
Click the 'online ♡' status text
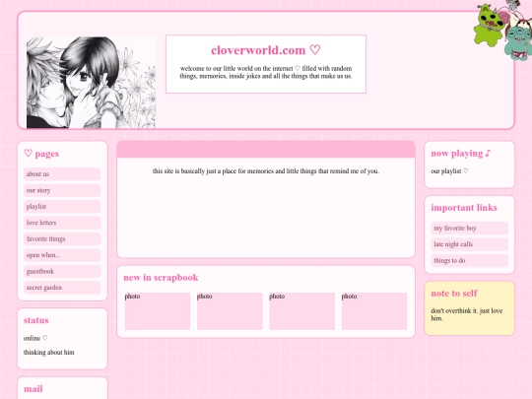(35, 338)
